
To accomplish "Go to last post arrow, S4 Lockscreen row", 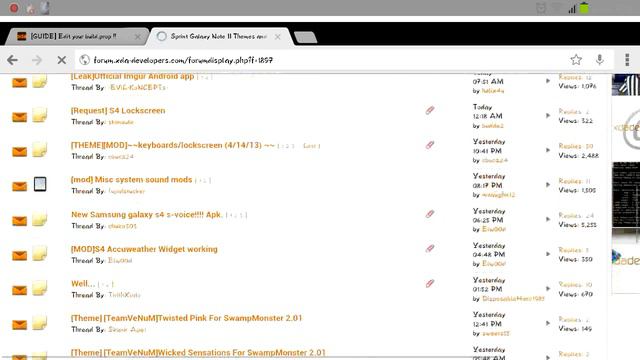I will point(548,116).
